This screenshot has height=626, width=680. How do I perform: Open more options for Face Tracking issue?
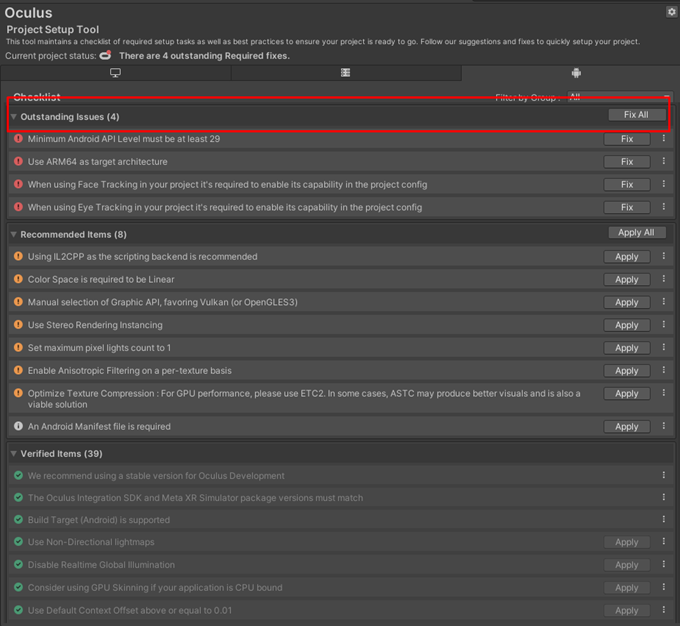(x=663, y=184)
